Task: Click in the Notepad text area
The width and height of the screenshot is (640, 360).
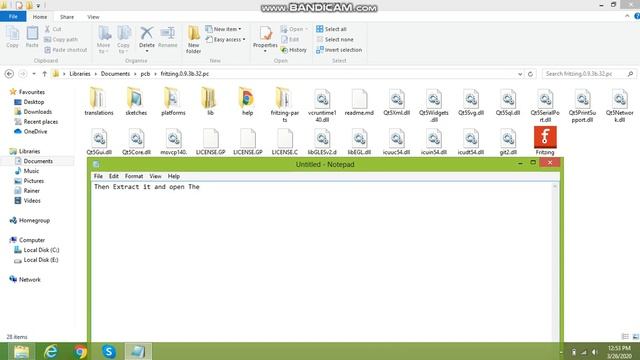Action: tap(322, 261)
